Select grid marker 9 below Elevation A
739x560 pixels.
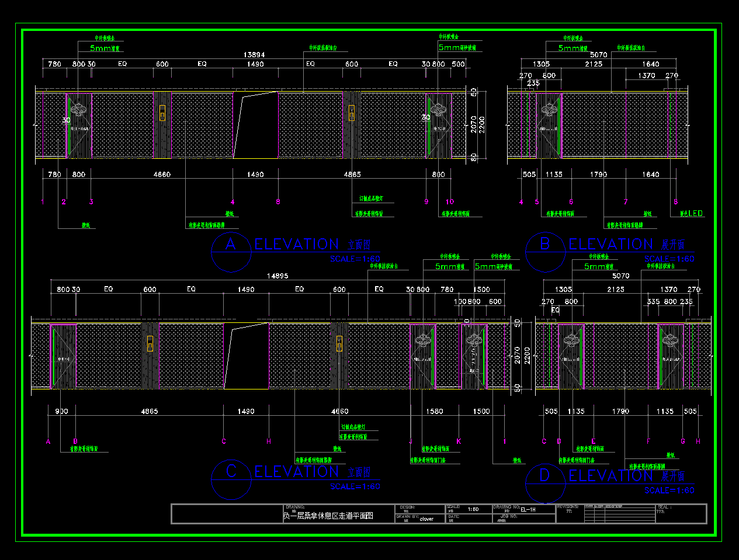(426, 202)
